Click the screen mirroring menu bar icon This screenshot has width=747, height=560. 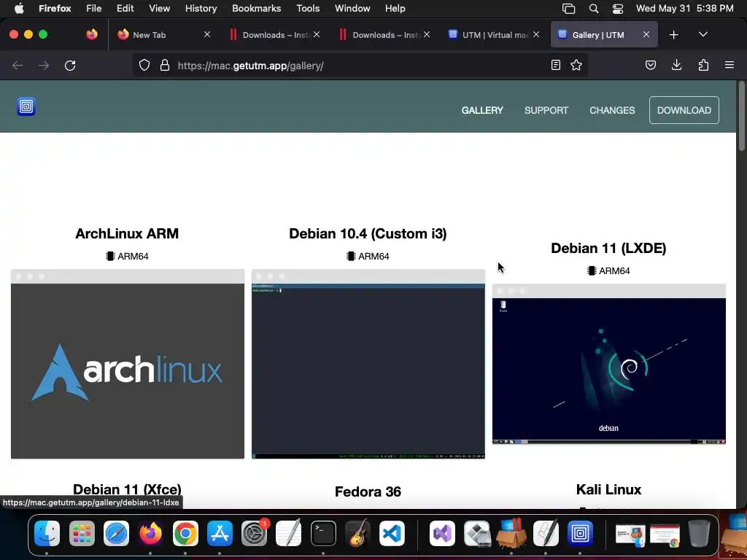[x=568, y=9]
